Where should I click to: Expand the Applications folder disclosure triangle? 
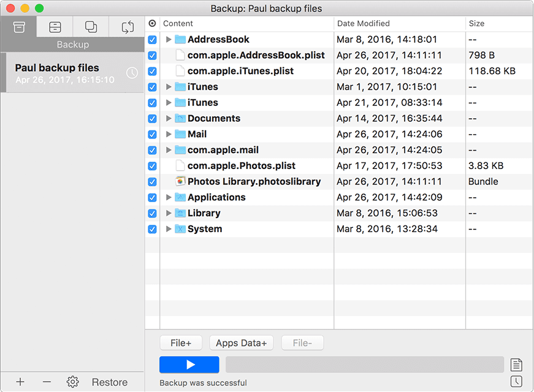(x=169, y=197)
